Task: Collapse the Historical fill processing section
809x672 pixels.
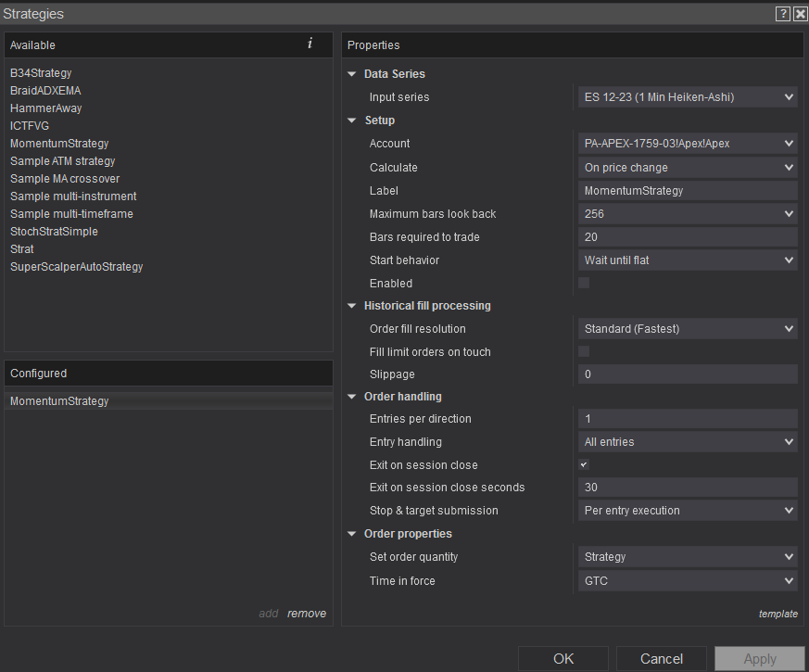Action: coord(352,306)
